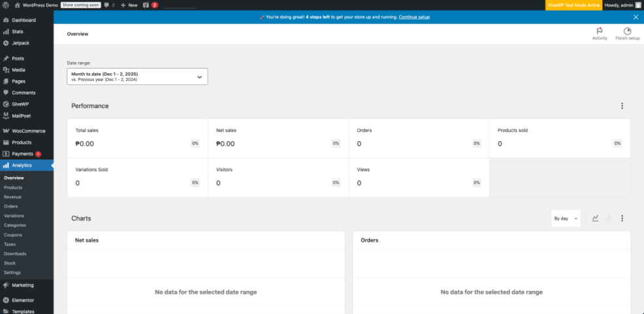The image size is (644, 314).
Task: Open the Howdy, admin account menu
Action: [x=622, y=5]
